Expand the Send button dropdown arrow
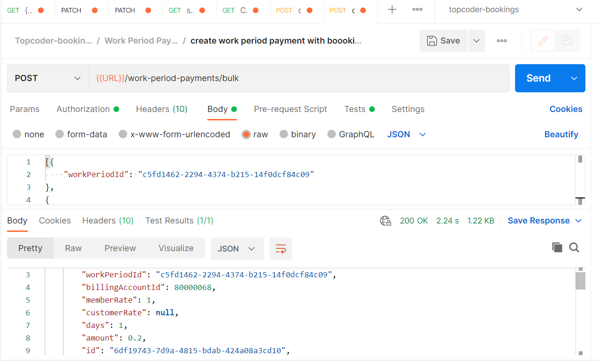The height and width of the screenshot is (364, 599). coord(574,78)
